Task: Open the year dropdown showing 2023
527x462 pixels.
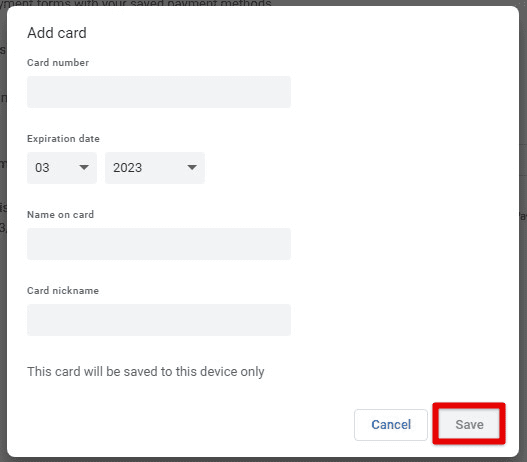Action: point(155,168)
